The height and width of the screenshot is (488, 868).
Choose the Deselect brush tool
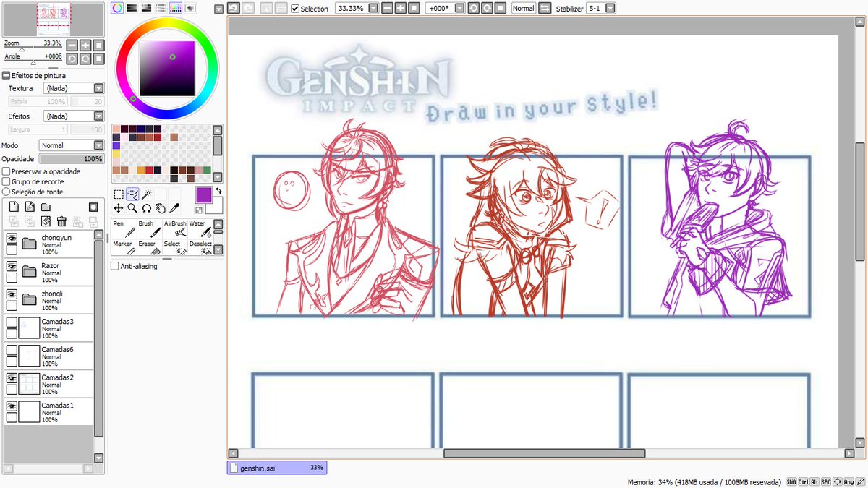200,248
